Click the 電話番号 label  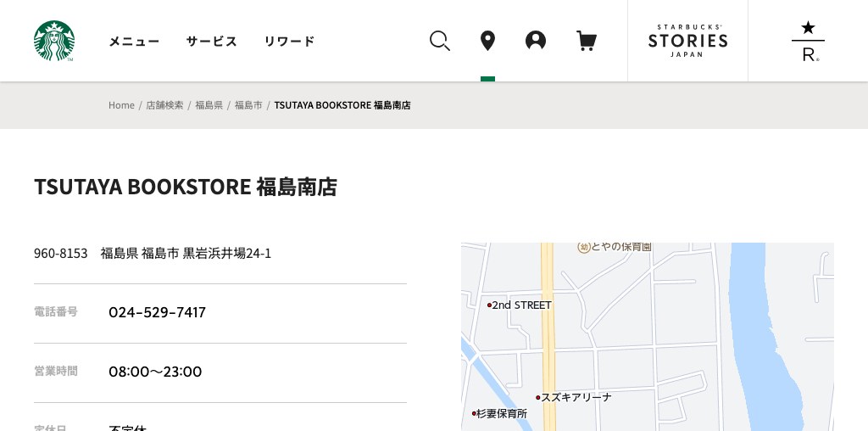56,311
